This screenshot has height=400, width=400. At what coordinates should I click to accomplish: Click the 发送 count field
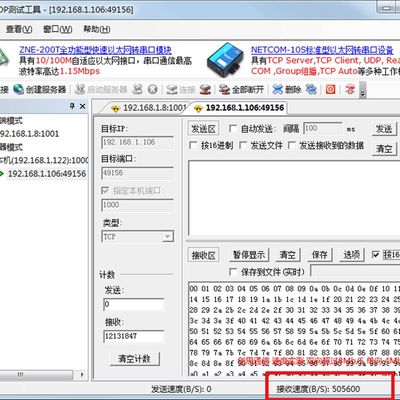(x=134, y=304)
